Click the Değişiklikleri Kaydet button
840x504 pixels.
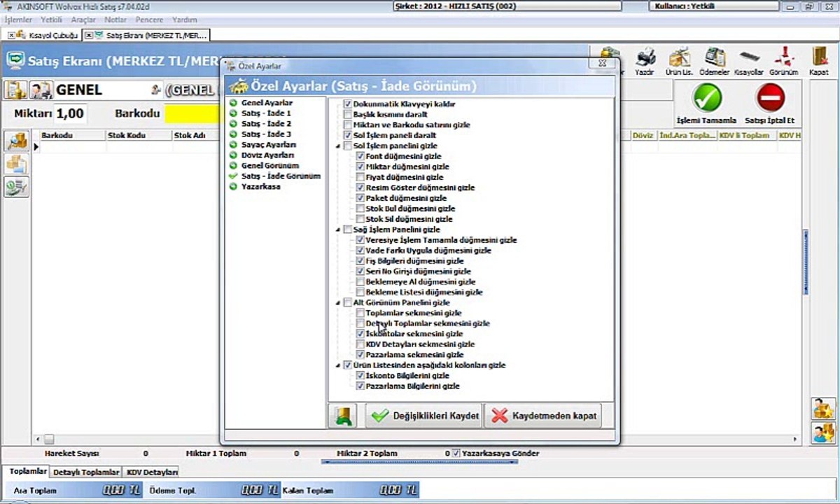tap(423, 416)
